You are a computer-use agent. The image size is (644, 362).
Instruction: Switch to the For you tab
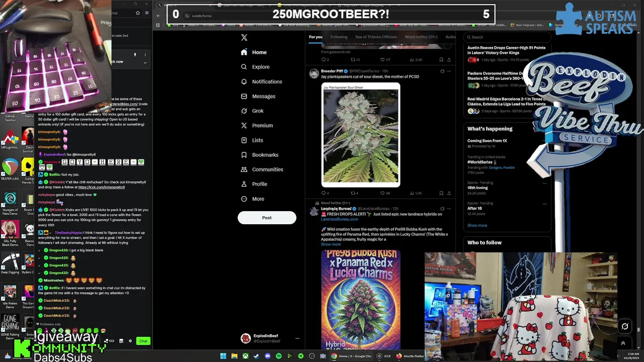click(315, 37)
